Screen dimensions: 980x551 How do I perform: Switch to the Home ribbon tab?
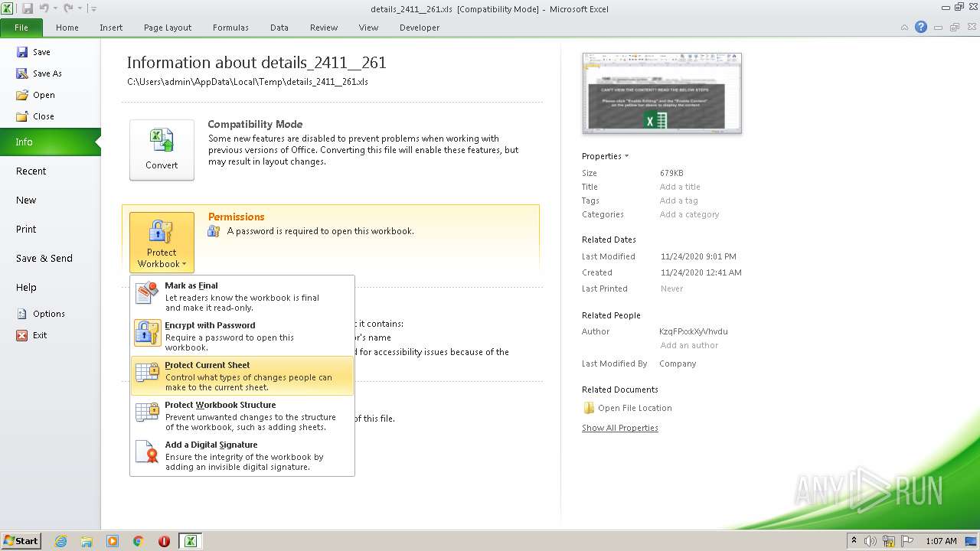coord(67,28)
